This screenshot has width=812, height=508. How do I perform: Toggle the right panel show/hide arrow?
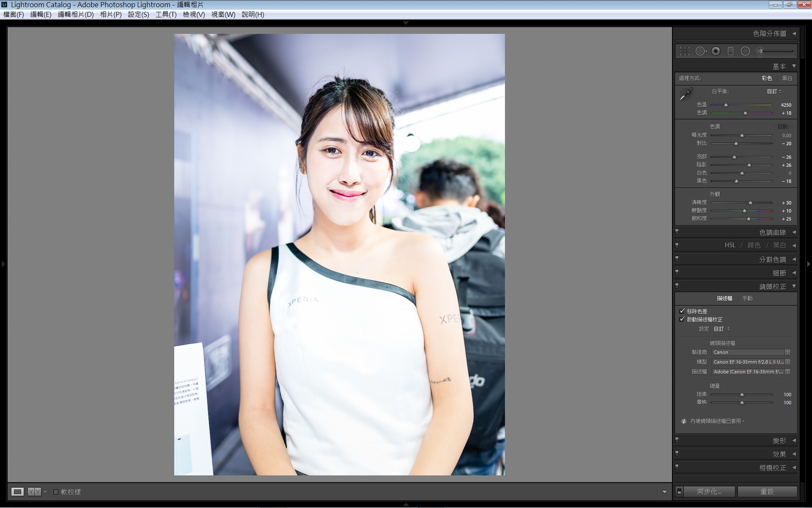809,264
